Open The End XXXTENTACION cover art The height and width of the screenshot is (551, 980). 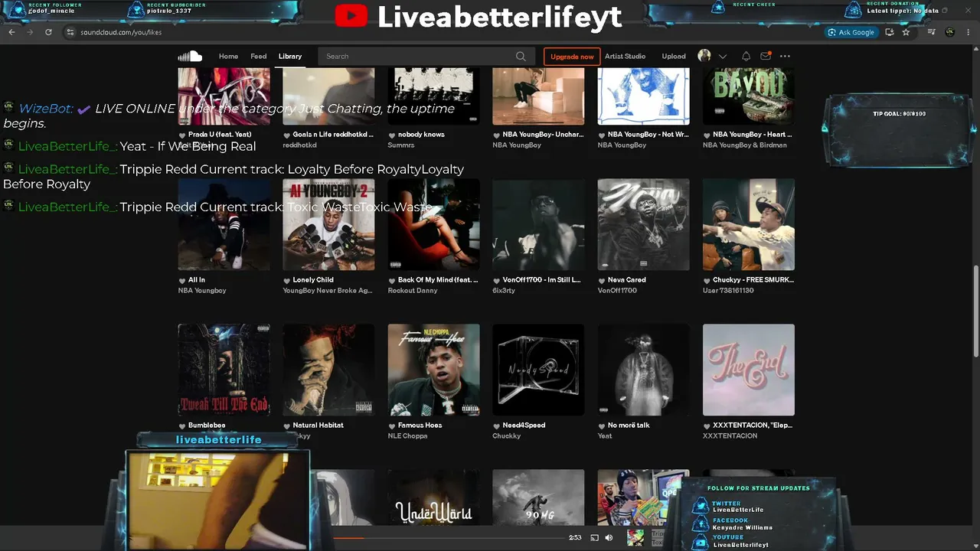tap(748, 370)
